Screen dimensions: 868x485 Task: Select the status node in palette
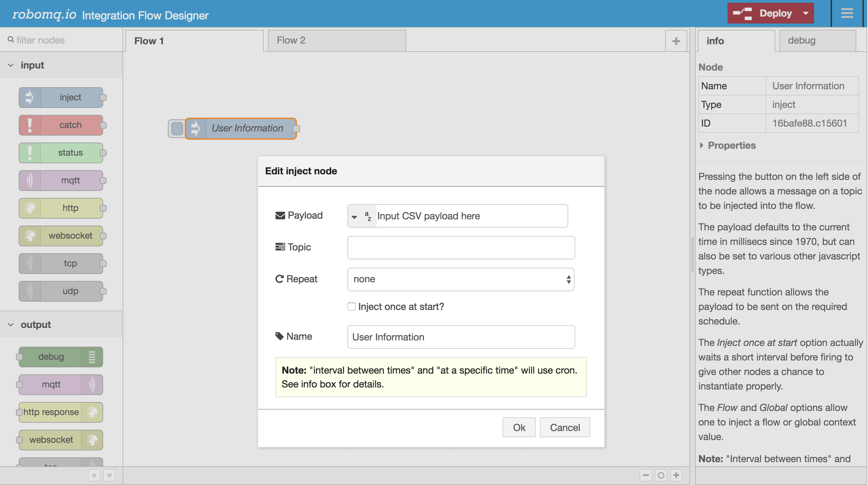(x=61, y=153)
